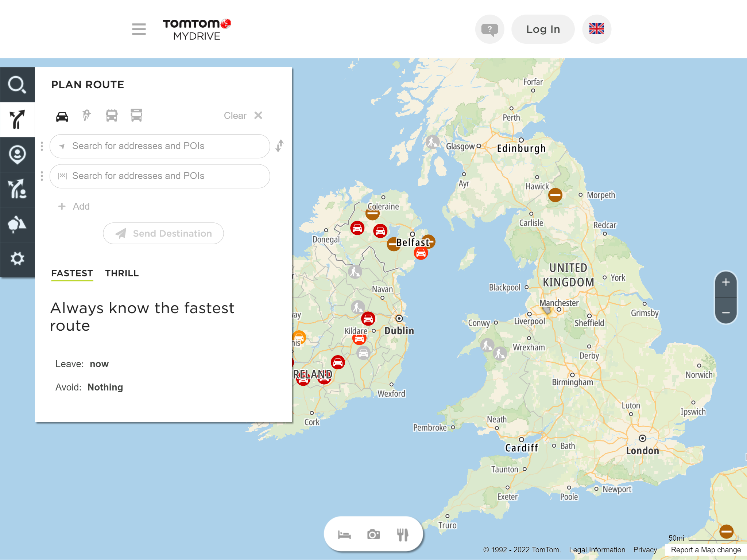This screenshot has height=560, width=747.
Task: Click the Pembroke town label
Action: pos(430,427)
